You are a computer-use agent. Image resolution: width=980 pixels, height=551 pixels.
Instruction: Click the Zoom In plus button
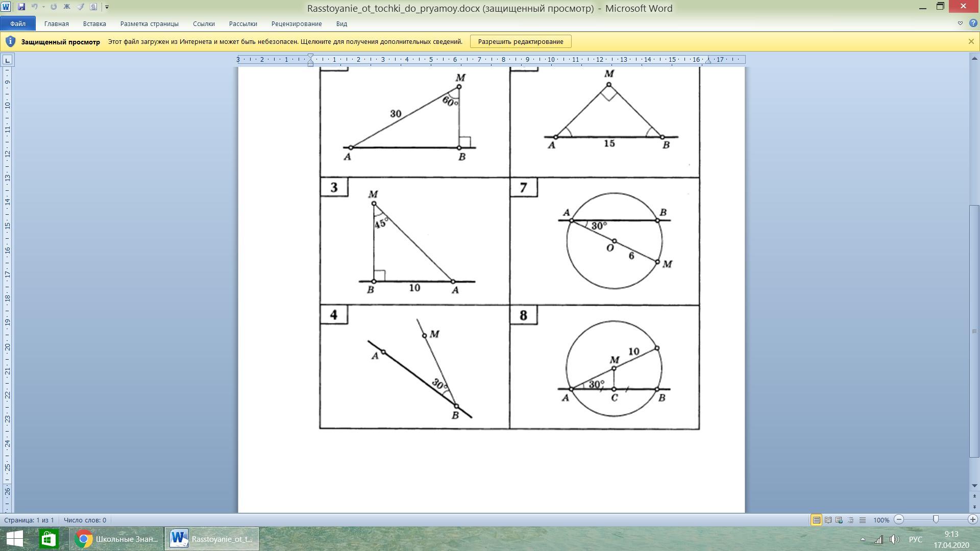coord(972,519)
